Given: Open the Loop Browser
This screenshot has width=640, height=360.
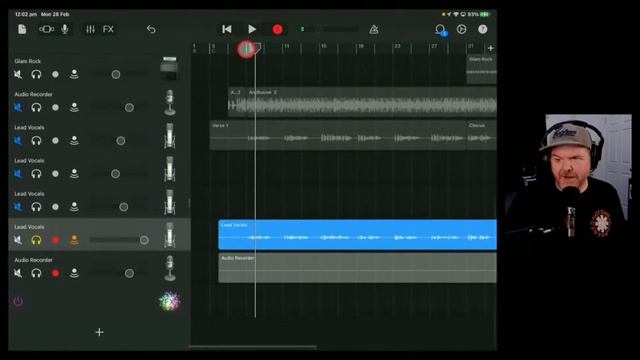Looking at the screenshot, I should (x=440, y=29).
